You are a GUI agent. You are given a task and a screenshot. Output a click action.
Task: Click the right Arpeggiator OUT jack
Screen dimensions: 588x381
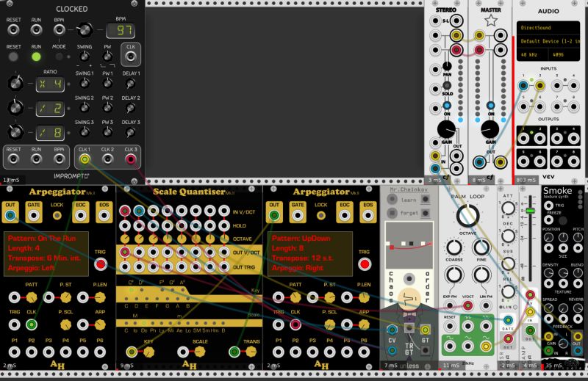click(x=274, y=216)
